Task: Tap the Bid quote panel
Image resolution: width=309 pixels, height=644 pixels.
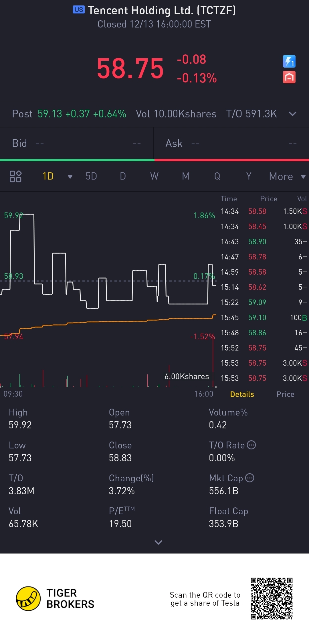Action: point(77,143)
